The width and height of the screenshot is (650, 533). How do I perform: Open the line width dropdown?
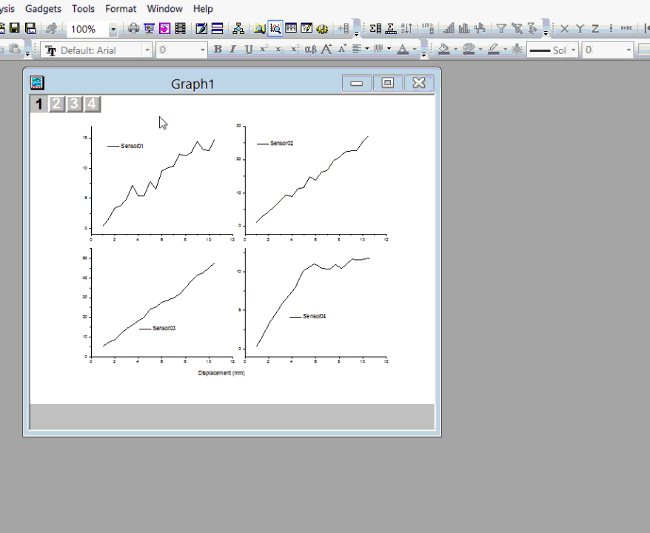[628, 50]
